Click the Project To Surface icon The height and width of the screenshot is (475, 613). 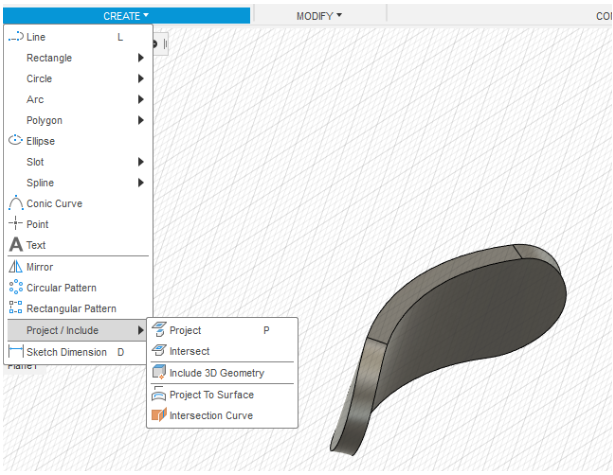pyautogui.click(x=159, y=394)
